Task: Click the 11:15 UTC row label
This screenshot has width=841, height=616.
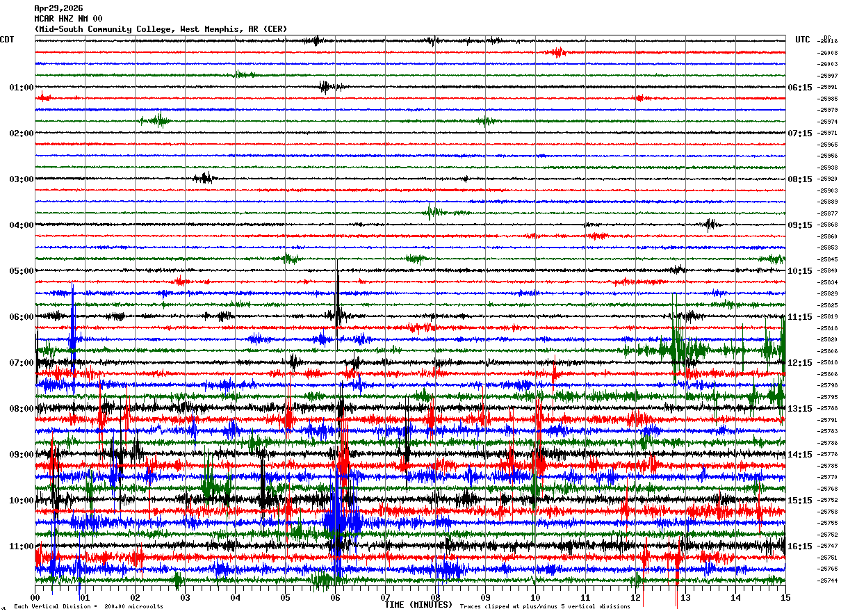Action: tap(800, 316)
